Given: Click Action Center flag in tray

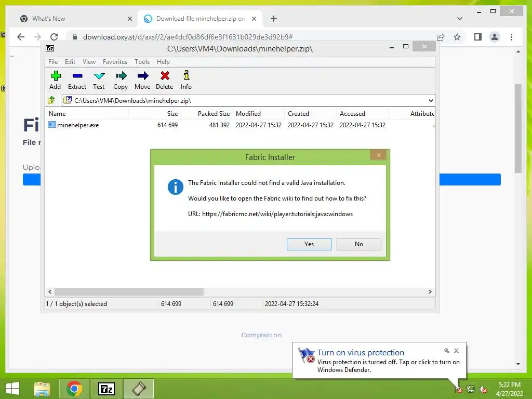Looking at the screenshot, I should point(458,389).
